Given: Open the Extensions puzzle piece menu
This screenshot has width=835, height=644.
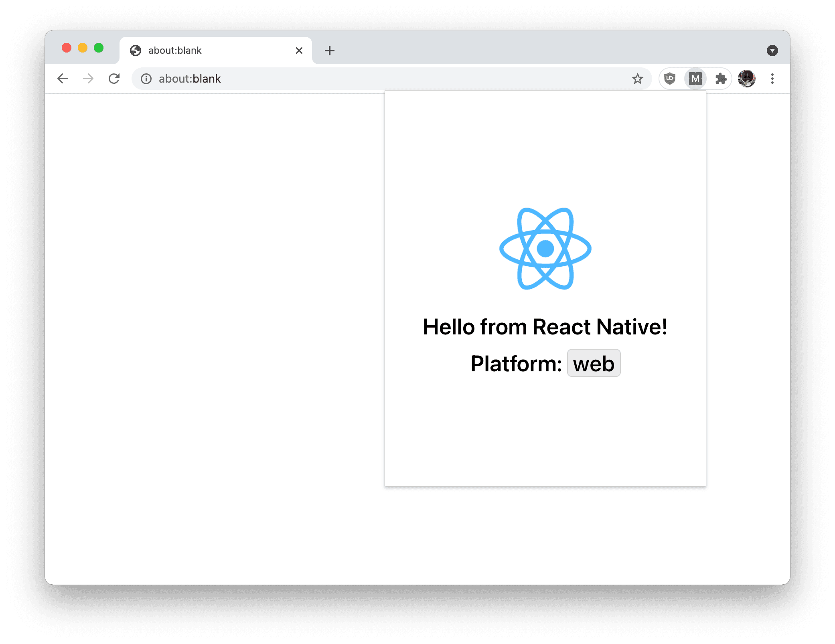Looking at the screenshot, I should (721, 79).
